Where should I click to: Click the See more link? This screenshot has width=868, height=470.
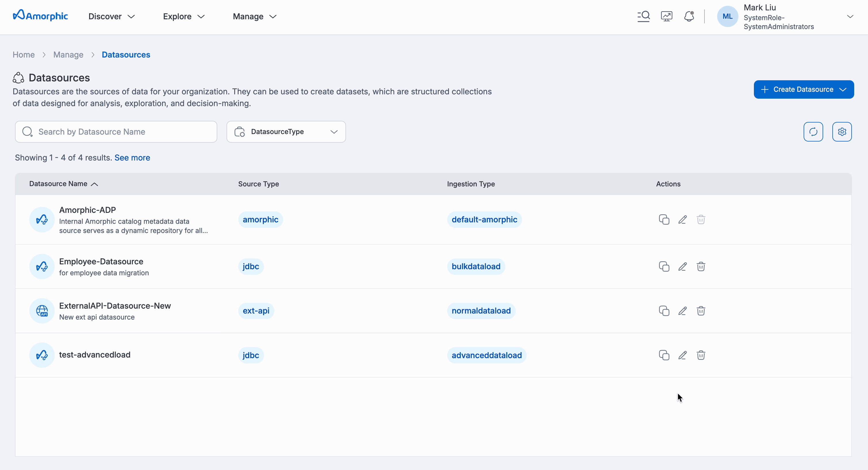(132, 157)
